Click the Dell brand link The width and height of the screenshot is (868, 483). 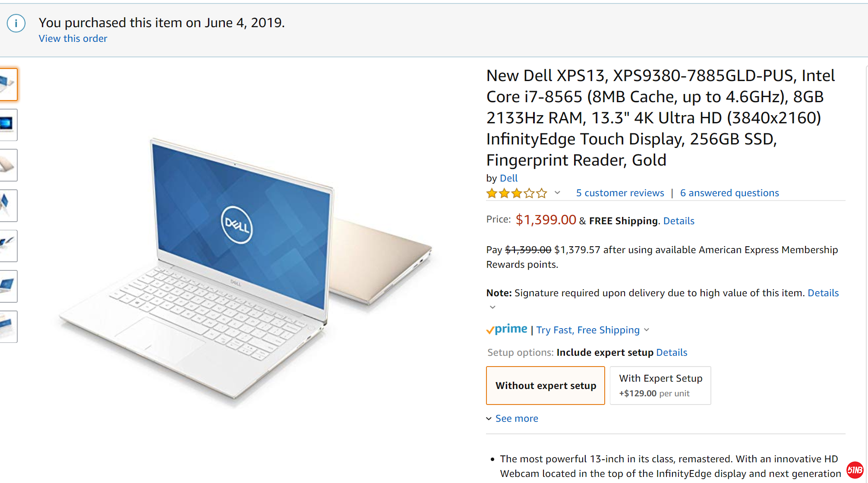tap(508, 178)
